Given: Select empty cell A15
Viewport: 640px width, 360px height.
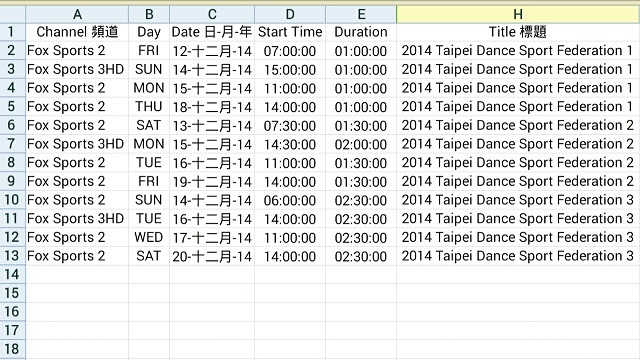Looking at the screenshot, I should [77, 293].
